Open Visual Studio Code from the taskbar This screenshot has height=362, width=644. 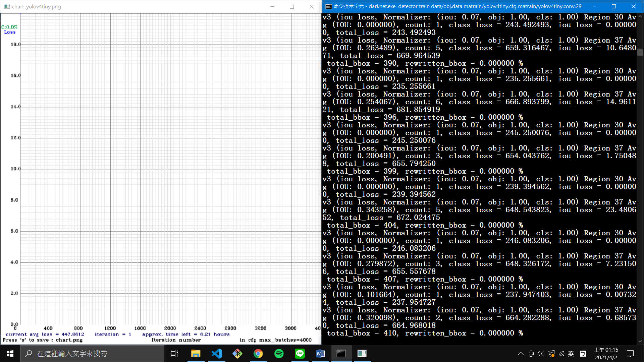[x=217, y=354]
